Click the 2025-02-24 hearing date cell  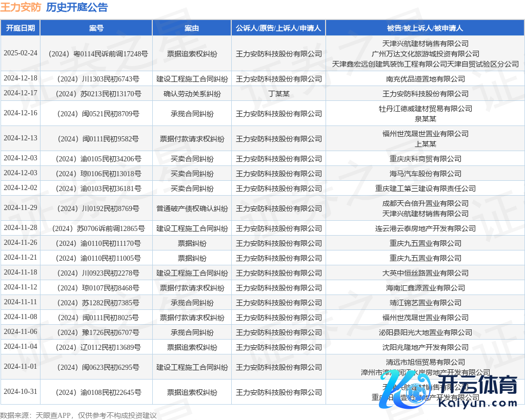(x=21, y=53)
